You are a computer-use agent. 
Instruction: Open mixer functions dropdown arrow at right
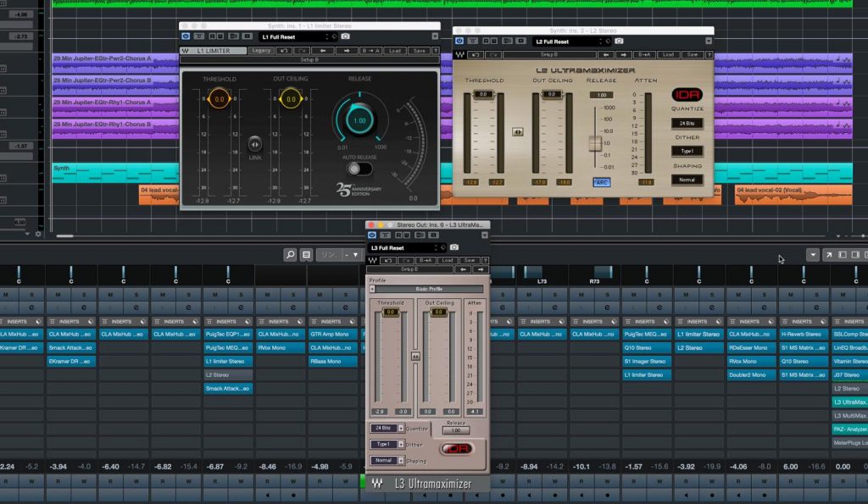click(x=813, y=254)
